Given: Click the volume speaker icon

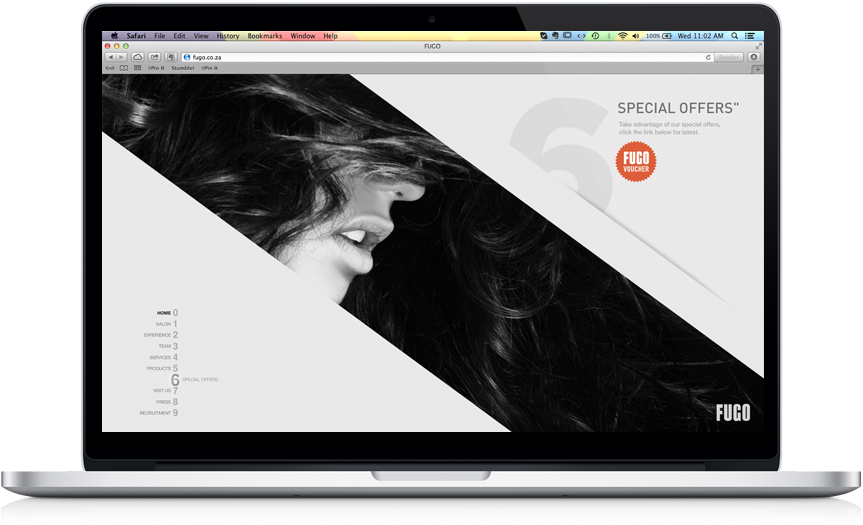Looking at the screenshot, I should (636, 36).
